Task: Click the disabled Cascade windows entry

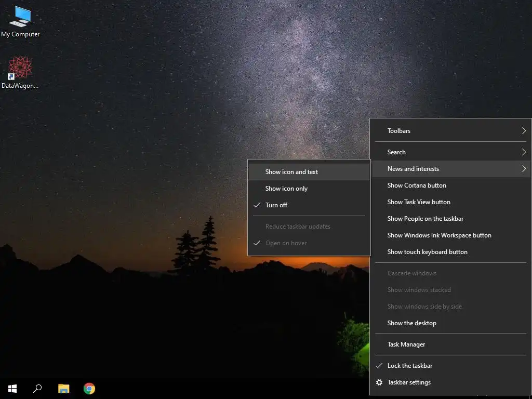Action: coord(450,273)
